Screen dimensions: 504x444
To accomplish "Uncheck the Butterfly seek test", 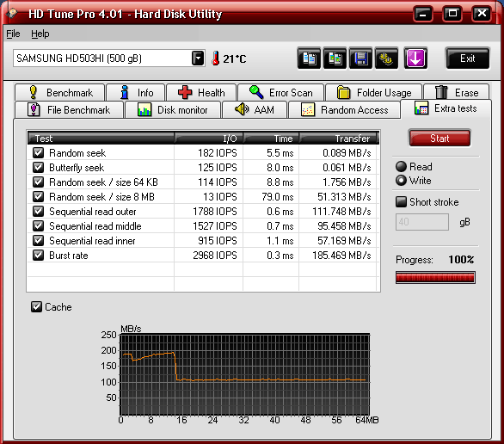I will pos(38,167).
